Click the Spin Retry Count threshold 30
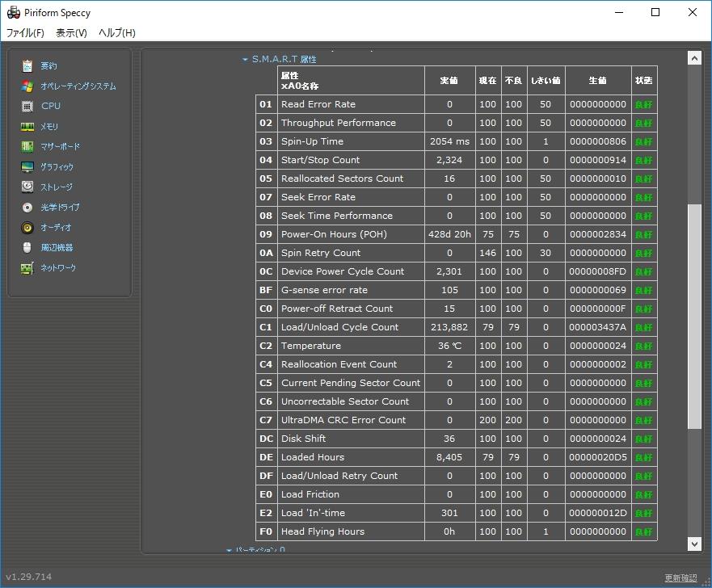Viewport: 712px width, 588px height. [x=546, y=253]
